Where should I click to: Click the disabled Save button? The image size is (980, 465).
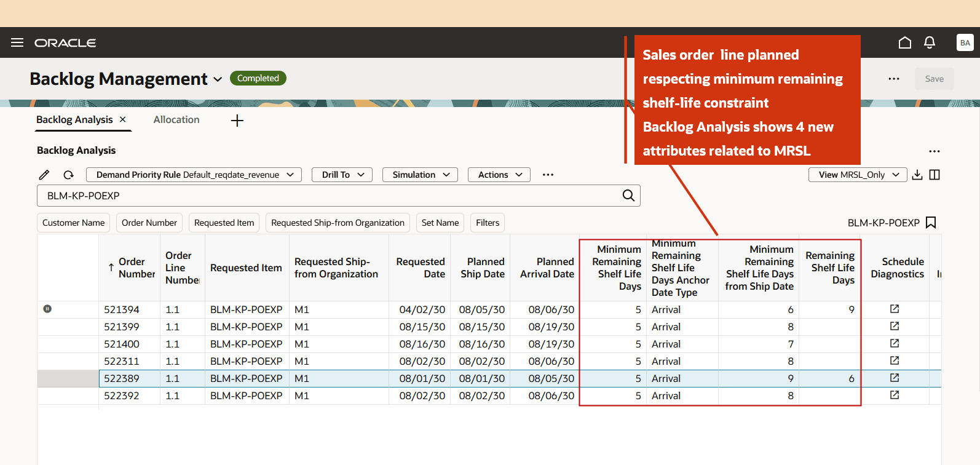pos(935,79)
